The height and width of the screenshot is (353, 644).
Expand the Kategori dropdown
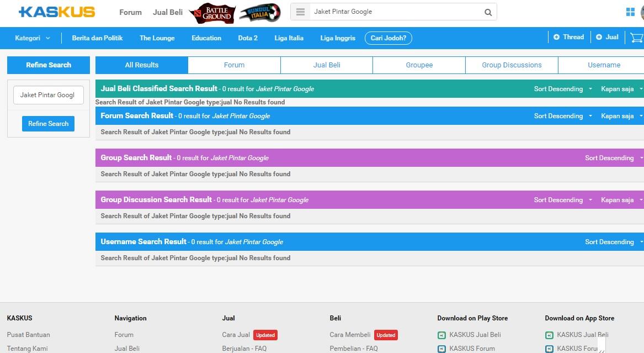[x=33, y=38]
